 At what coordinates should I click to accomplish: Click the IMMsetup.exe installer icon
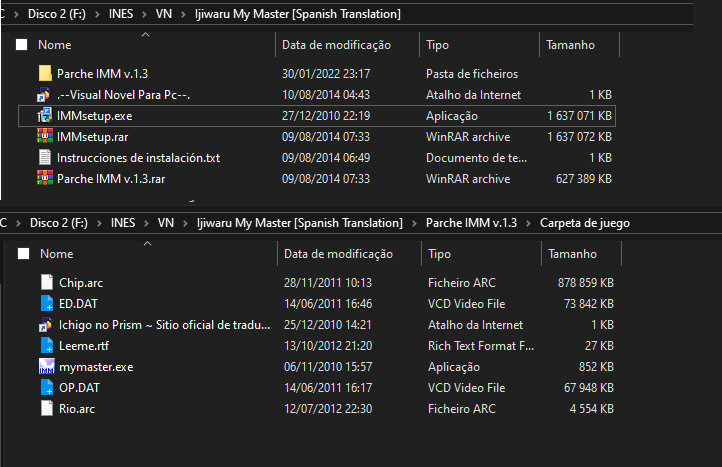45,116
